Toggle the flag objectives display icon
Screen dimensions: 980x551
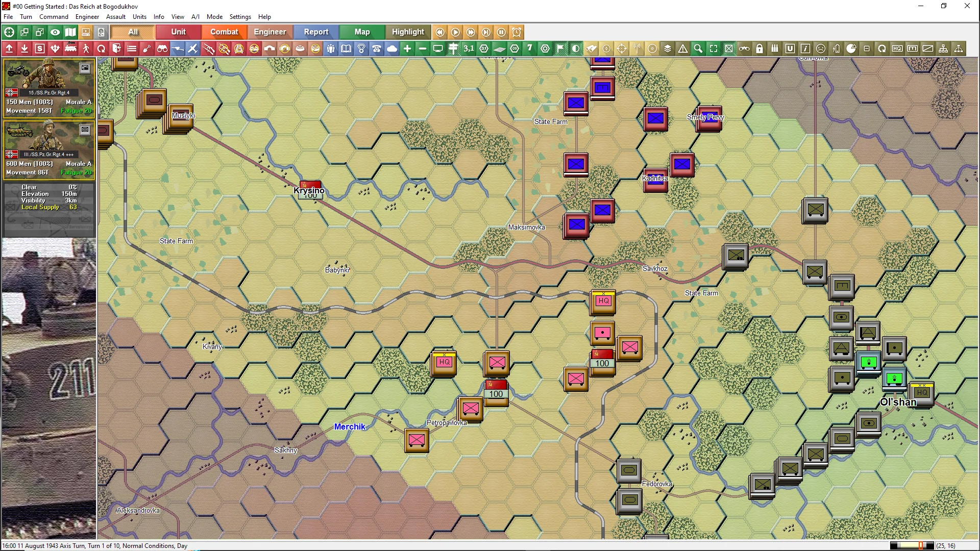coord(560,48)
